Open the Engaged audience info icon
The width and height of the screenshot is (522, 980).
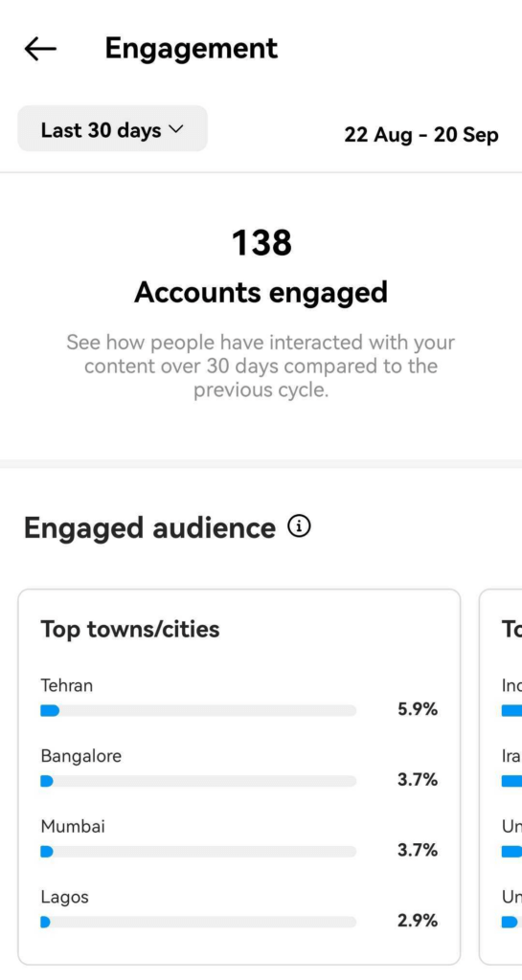click(x=300, y=527)
